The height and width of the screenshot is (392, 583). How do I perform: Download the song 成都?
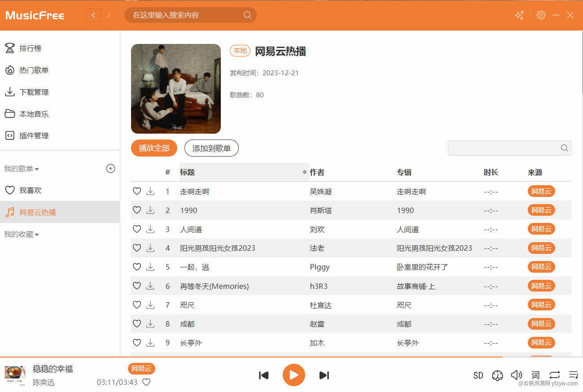150,324
